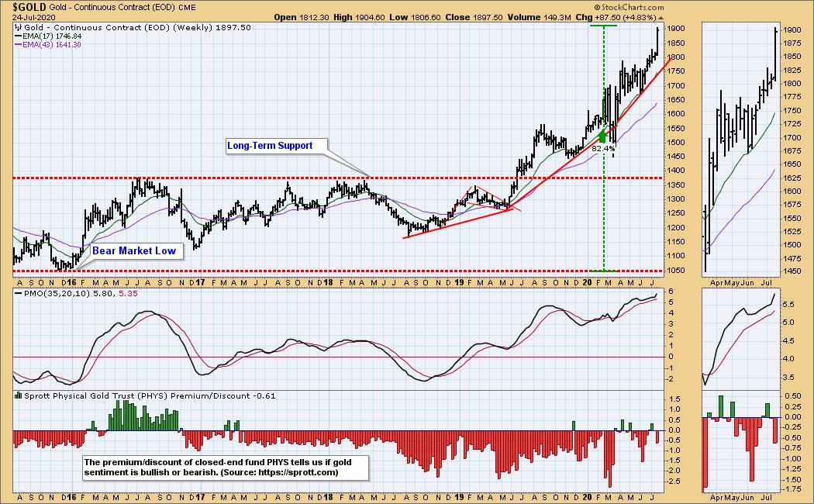
Task: Click the 1050 label on the price axis
Action: pos(677,271)
